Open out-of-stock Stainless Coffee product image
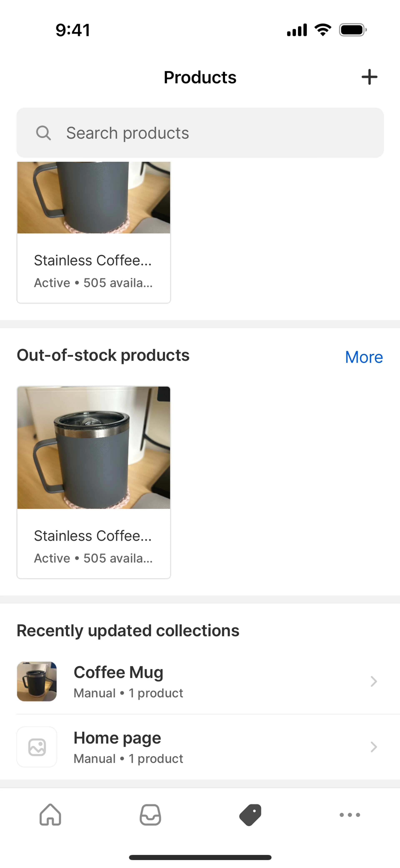400x868 pixels. 94,448
